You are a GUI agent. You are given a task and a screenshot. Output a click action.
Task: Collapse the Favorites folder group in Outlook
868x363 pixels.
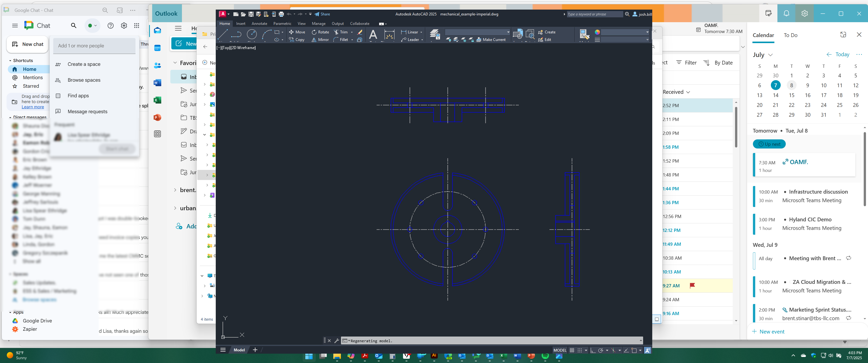(175, 63)
